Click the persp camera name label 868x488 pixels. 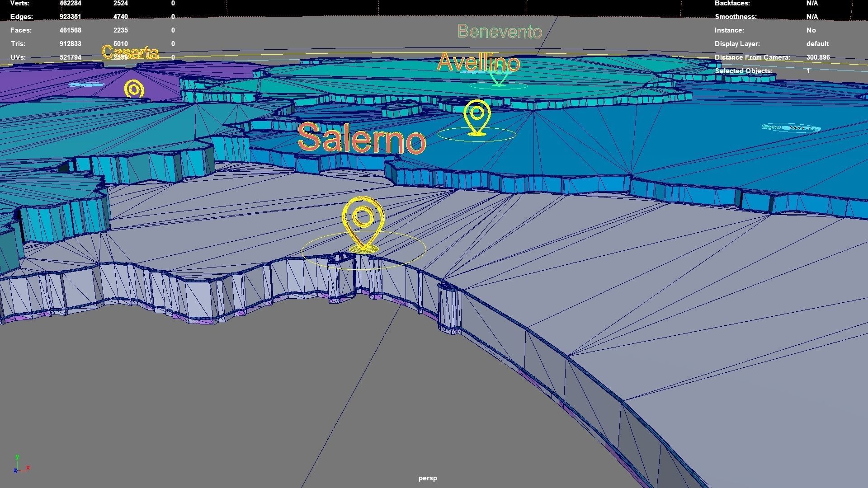pyautogui.click(x=427, y=478)
